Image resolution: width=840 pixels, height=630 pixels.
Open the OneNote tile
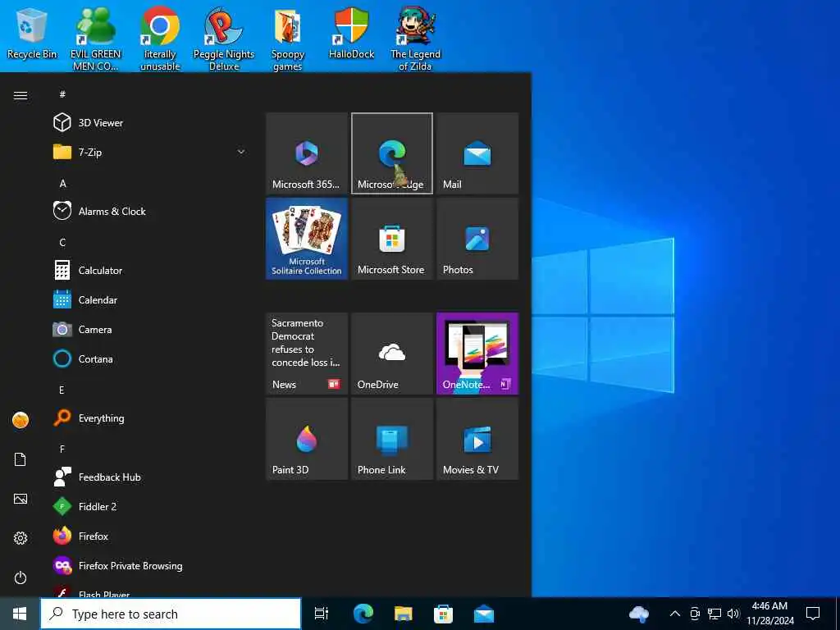click(477, 354)
